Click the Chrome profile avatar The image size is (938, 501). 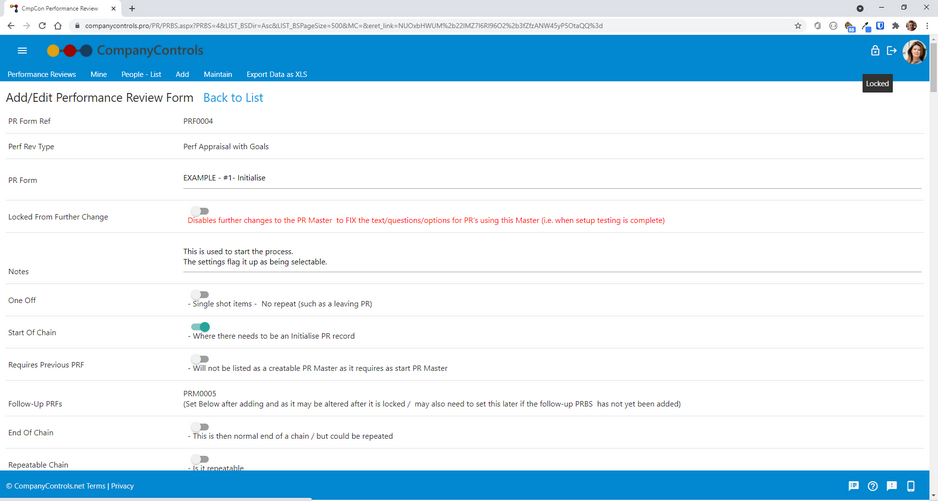(x=911, y=26)
